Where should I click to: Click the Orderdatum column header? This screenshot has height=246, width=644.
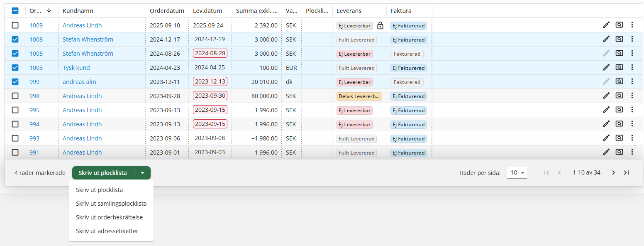[167, 11]
